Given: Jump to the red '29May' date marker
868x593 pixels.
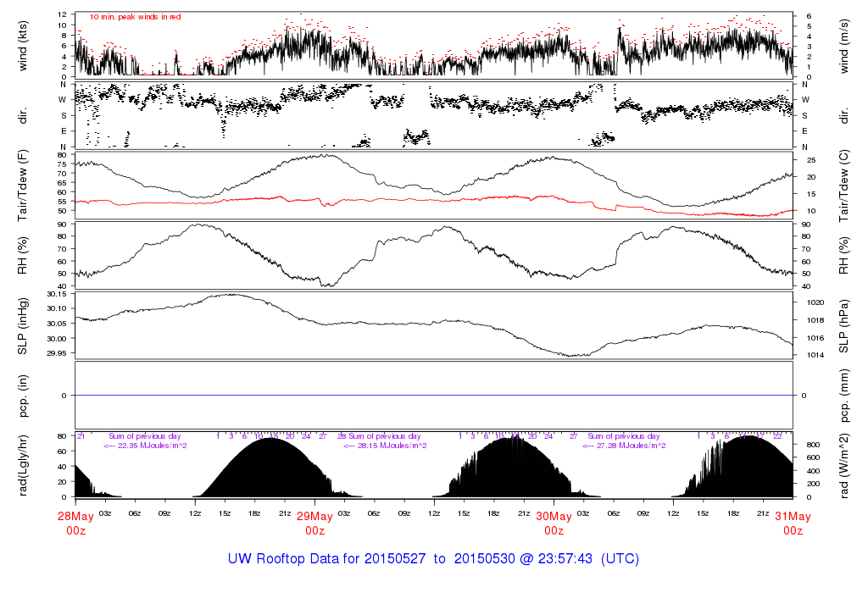Looking at the screenshot, I should coord(314,517).
